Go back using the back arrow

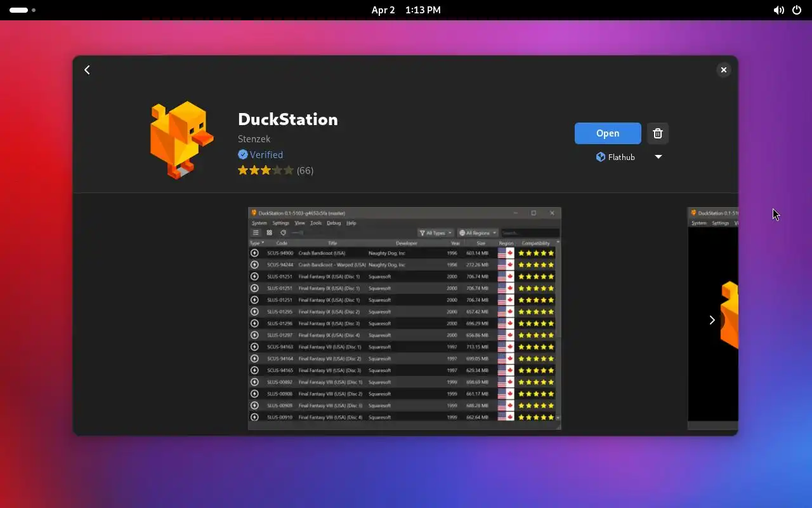[x=88, y=70]
